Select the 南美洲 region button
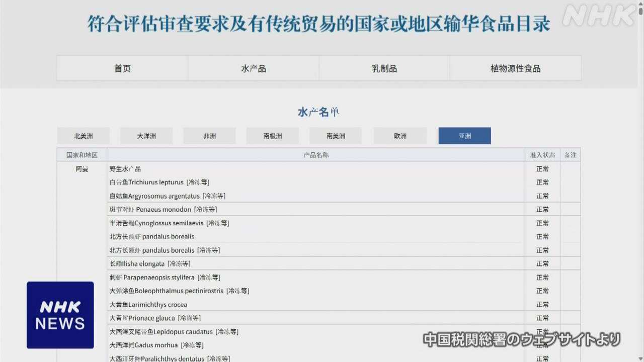This screenshot has width=644, height=362. tap(336, 136)
